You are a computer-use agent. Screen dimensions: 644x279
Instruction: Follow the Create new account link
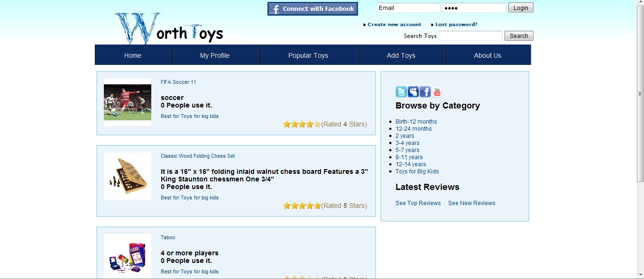pyautogui.click(x=394, y=25)
